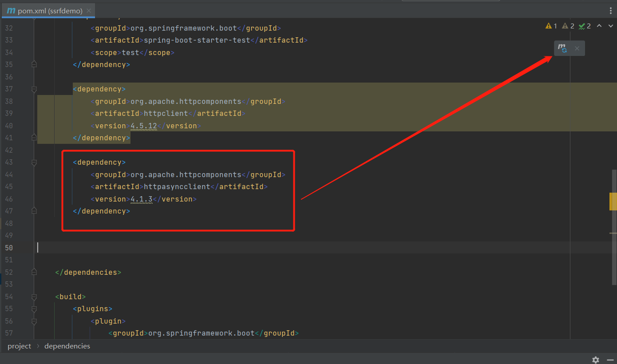Go to next highlighted error arrow
Image resolution: width=617 pixels, height=364 pixels.
coord(610,26)
